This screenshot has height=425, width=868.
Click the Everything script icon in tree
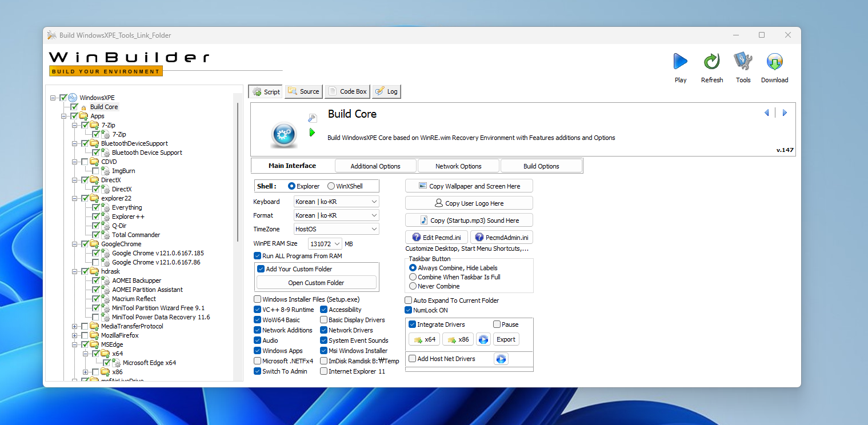pos(105,207)
